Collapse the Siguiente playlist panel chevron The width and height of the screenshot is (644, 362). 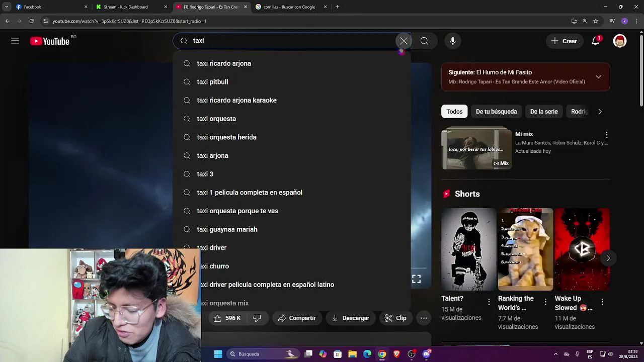[598, 77]
